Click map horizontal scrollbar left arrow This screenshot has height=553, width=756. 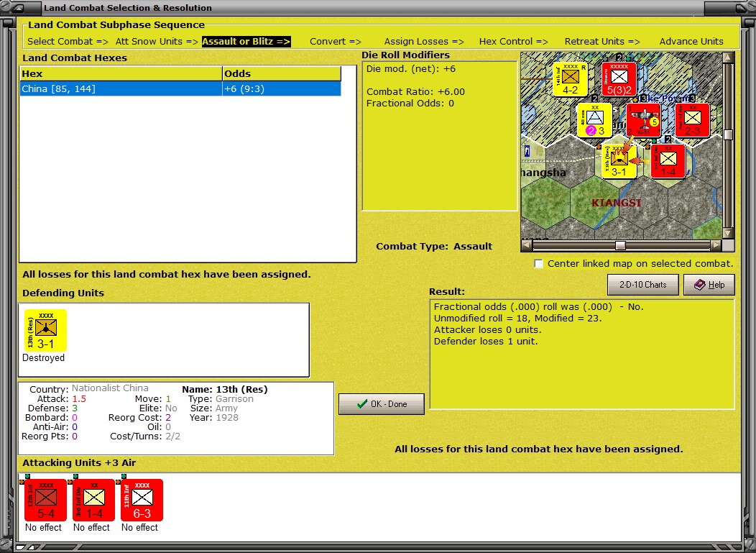tap(527, 245)
